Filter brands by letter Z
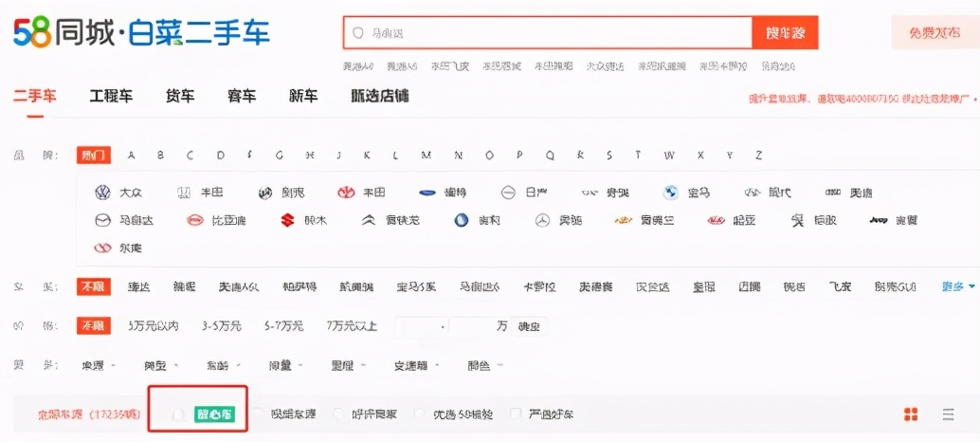The image size is (980, 442). [x=759, y=155]
